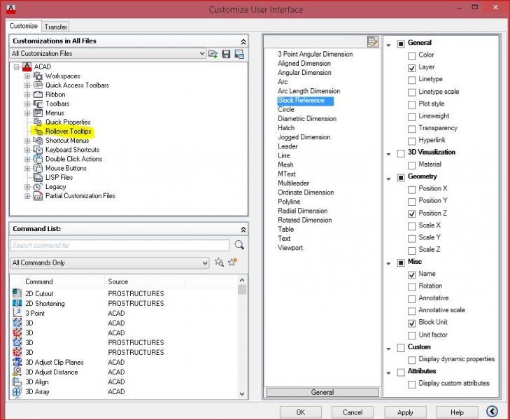Collapse the Command List panel
This screenshot has height=420, width=510.
tap(243, 230)
